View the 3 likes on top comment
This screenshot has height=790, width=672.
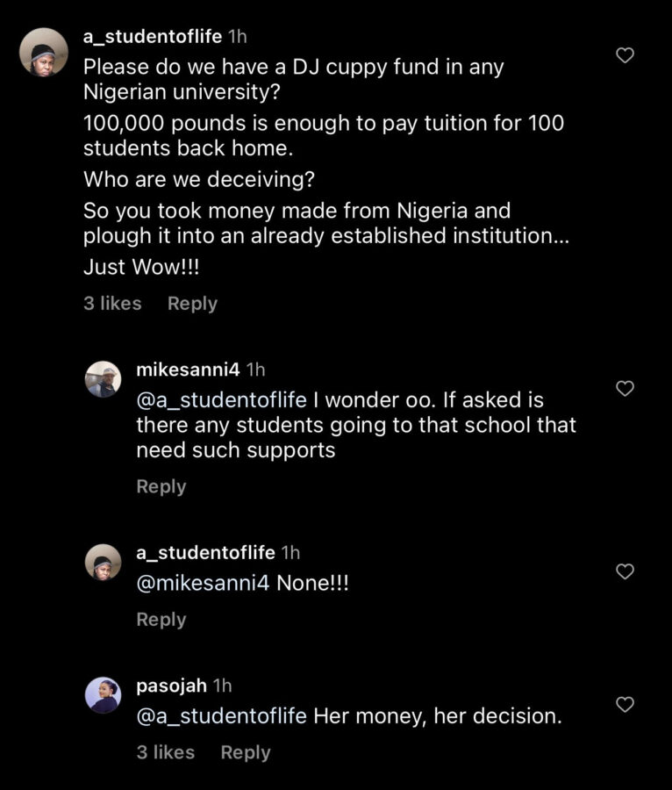tap(112, 304)
